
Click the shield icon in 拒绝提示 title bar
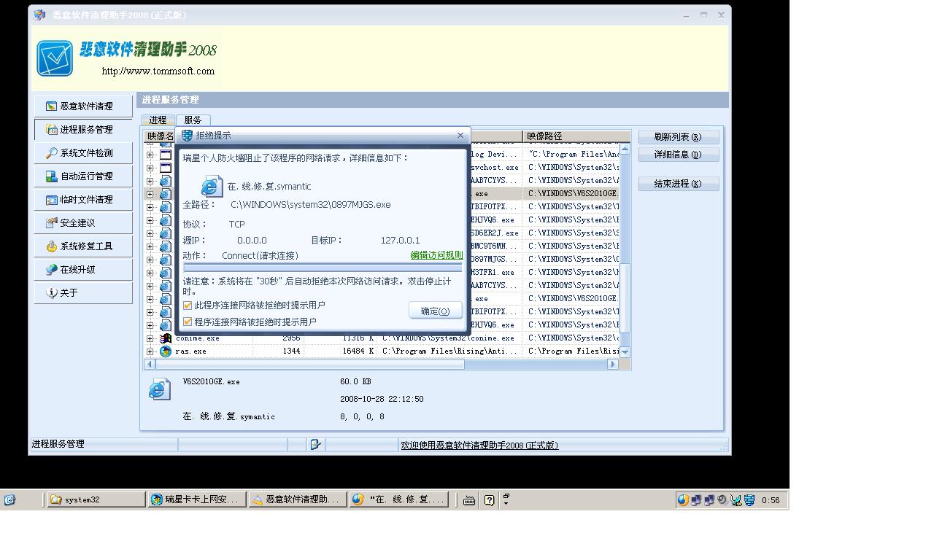187,136
